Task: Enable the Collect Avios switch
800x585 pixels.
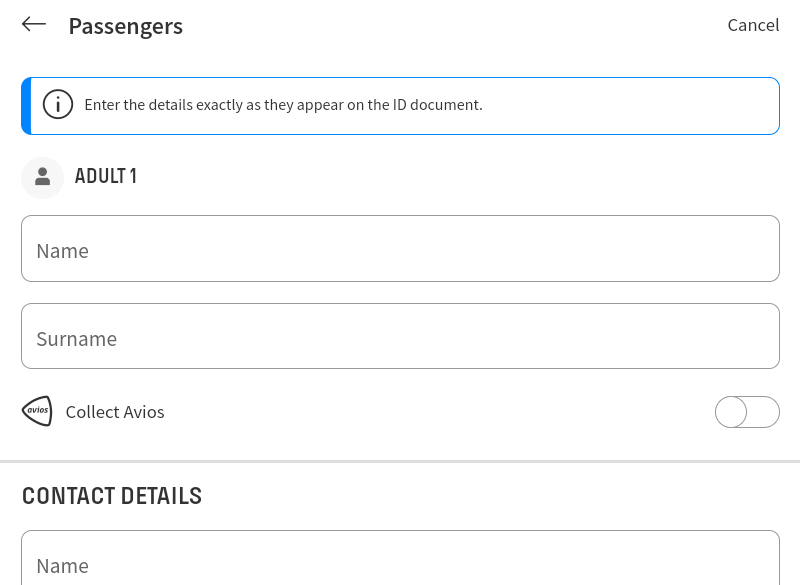Action: (747, 412)
